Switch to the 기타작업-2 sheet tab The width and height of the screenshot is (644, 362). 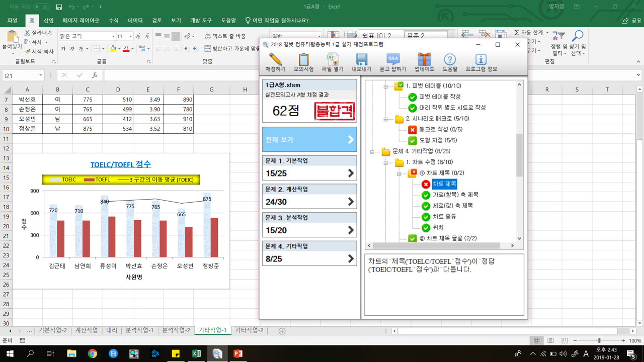(x=250, y=330)
